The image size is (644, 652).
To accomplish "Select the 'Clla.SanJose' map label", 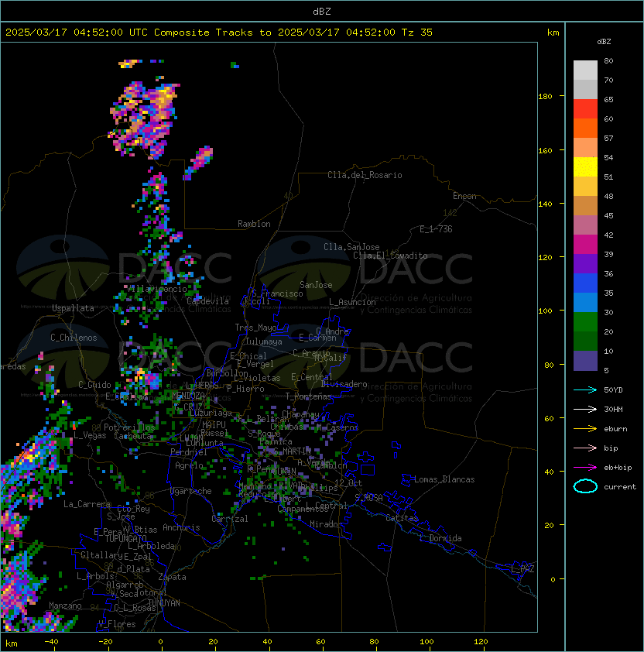I will coord(351,247).
